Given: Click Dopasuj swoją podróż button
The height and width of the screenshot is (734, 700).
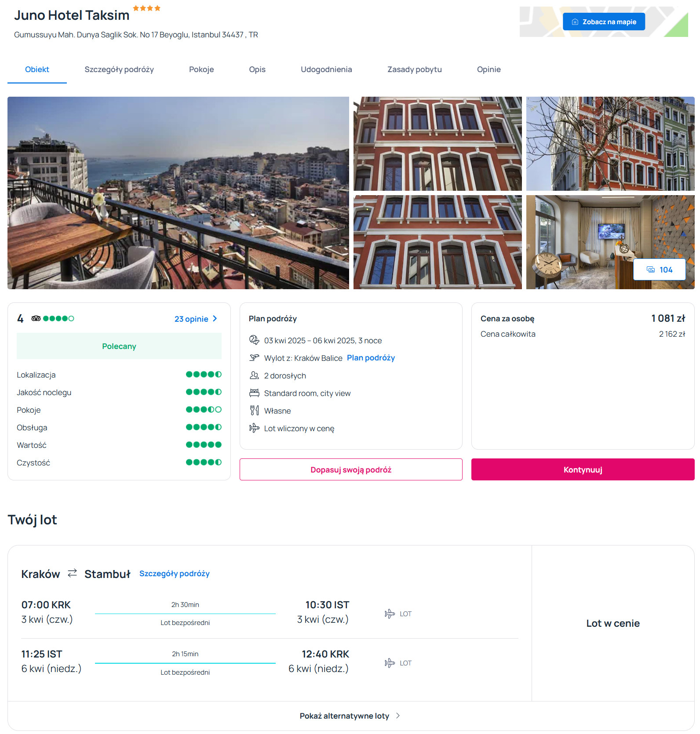Looking at the screenshot, I should tap(351, 470).
